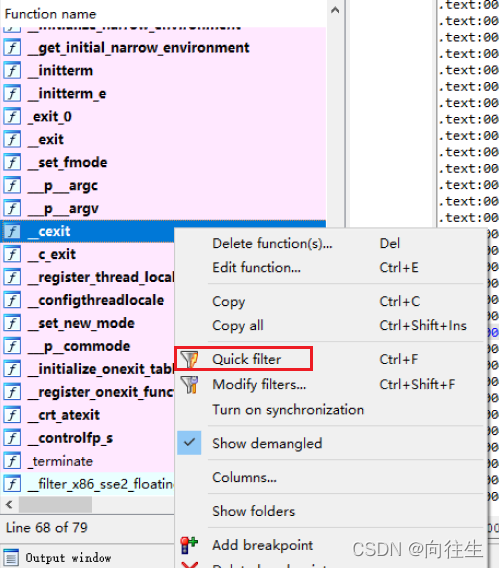This screenshot has height=568, width=499.
Task: Select the __p__argc function row
Action: (164, 185)
